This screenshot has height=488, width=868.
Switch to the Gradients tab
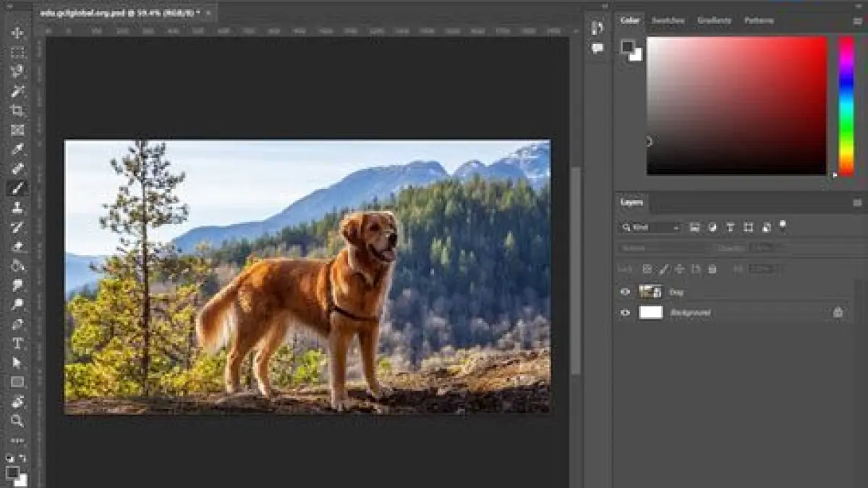pos(713,20)
